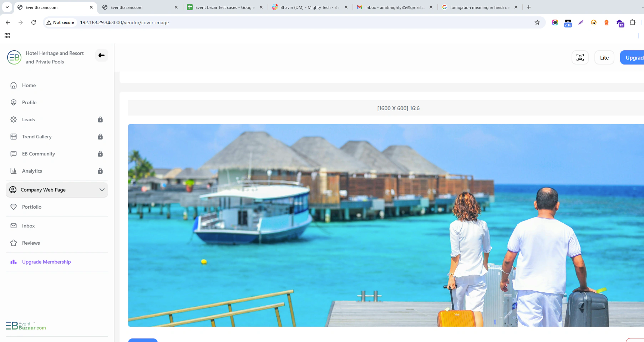Open the tab search dropdown arrow
The image size is (644, 342).
click(7, 7)
